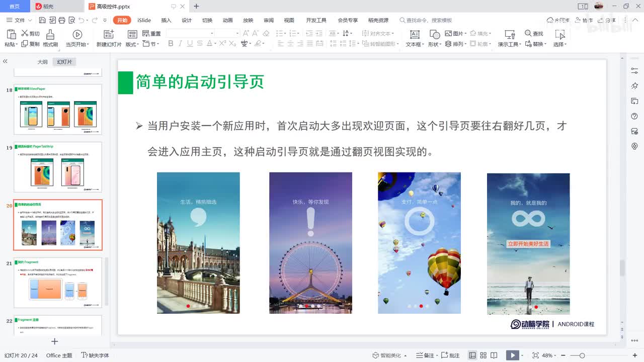Select slide 18 thumbnail
Viewport: 644px width, 362px height.
pyautogui.click(x=58, y=109)
